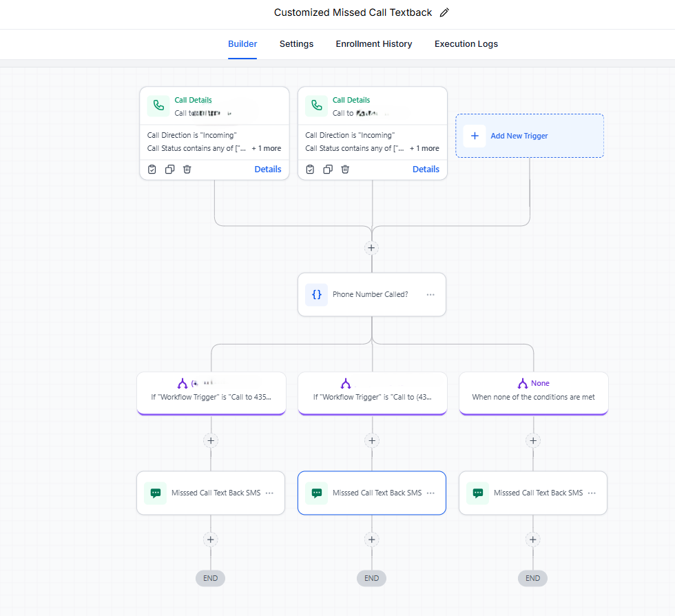Duplicate the right Call Details trigger

[x=328, y=170]
